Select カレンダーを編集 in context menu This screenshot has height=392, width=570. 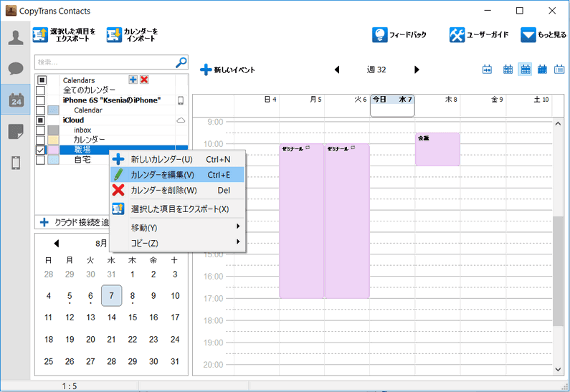(x=177, y=175)
